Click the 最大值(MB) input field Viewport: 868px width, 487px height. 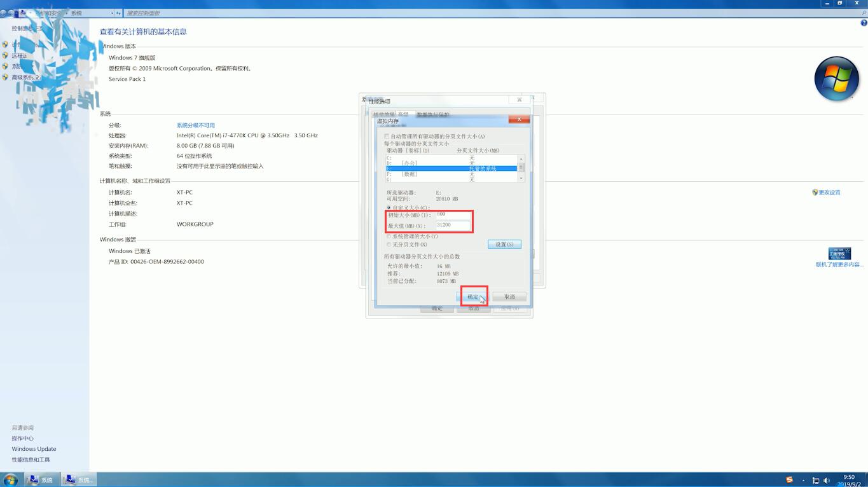(x=453, y=226)
